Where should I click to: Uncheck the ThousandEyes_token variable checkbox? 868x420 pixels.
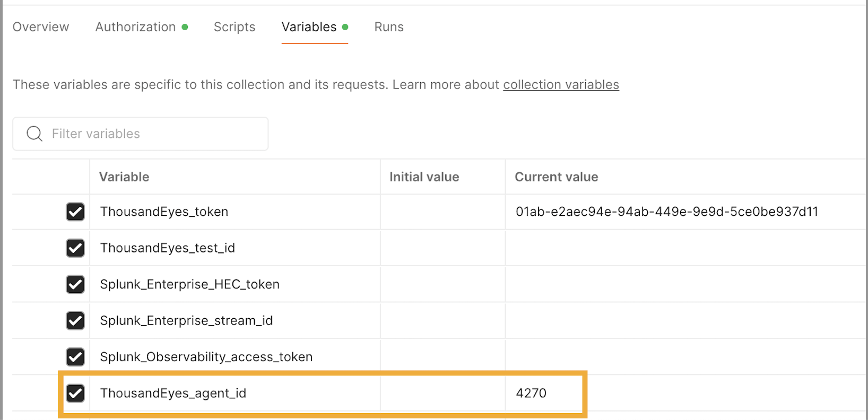tap(75, 212)
